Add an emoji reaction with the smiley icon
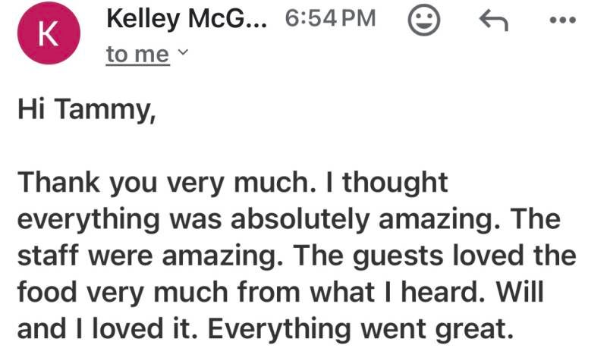 tap(424, 21)
